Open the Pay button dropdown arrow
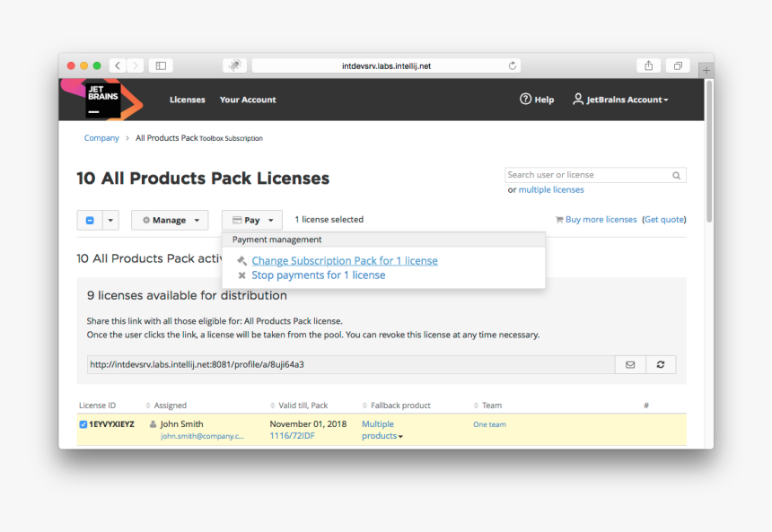This screenshot has width=772, height=532. [269, 220]
